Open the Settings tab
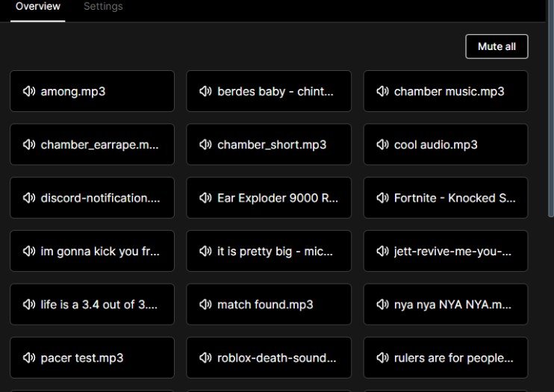554x392 pixels. tap(103, 7)
